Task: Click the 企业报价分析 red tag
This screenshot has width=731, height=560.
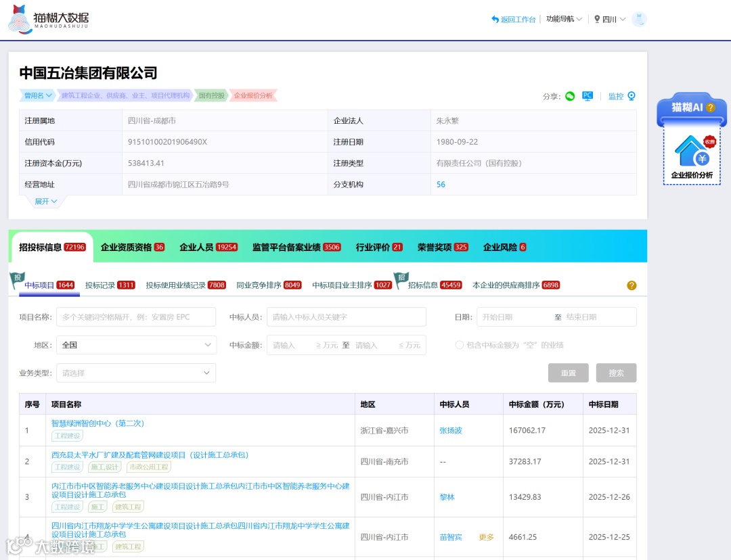Action: [253, 95]
